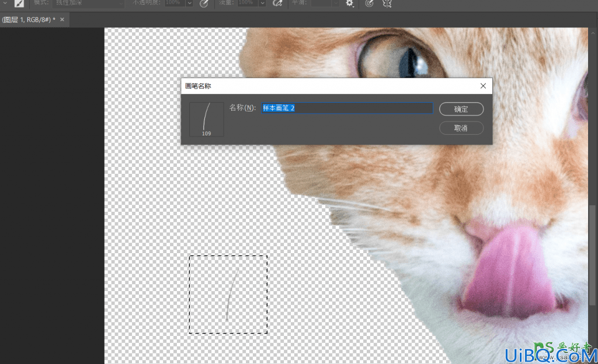The height and width of the screenshot is (364, 598).
Task: Open the 流量 percentage dropdown arrow
Action: tap(262, 3)
